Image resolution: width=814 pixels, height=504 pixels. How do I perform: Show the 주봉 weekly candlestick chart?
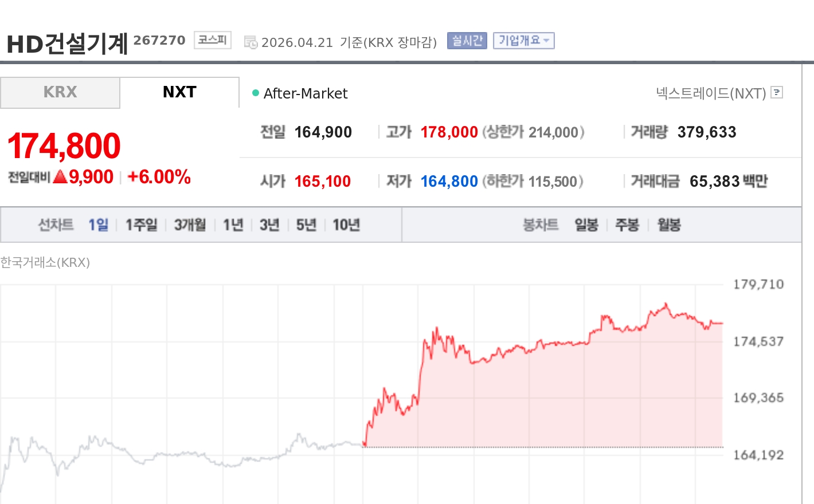tap(627, 225)
